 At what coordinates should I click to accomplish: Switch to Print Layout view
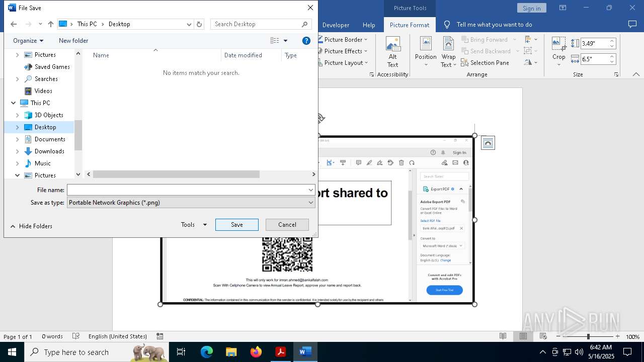523,336
